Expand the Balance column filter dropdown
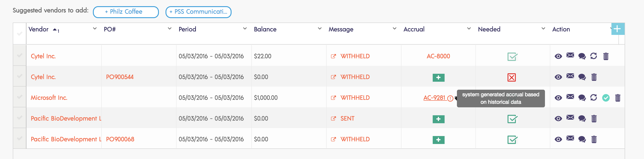This screenshot has width=644, height=159. pyautogui.click(x=320, y=28)
